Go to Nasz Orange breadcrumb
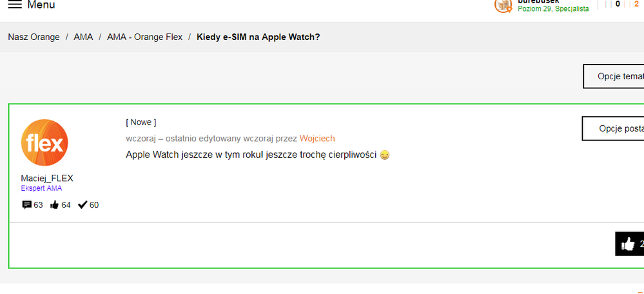 (x=34, y=37)
